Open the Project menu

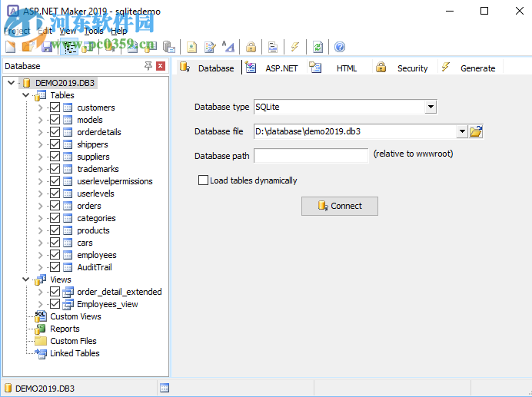[x=17, y=31]
